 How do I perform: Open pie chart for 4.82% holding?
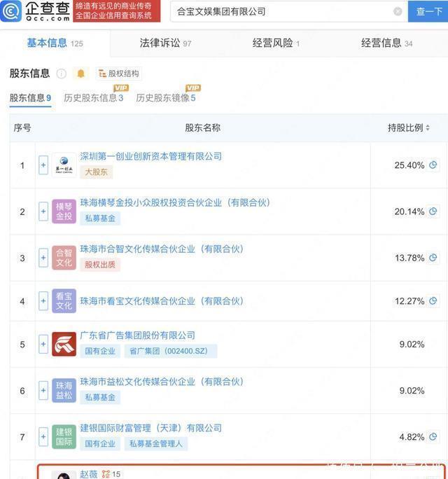pyautogui.click(x=433, y=437)
